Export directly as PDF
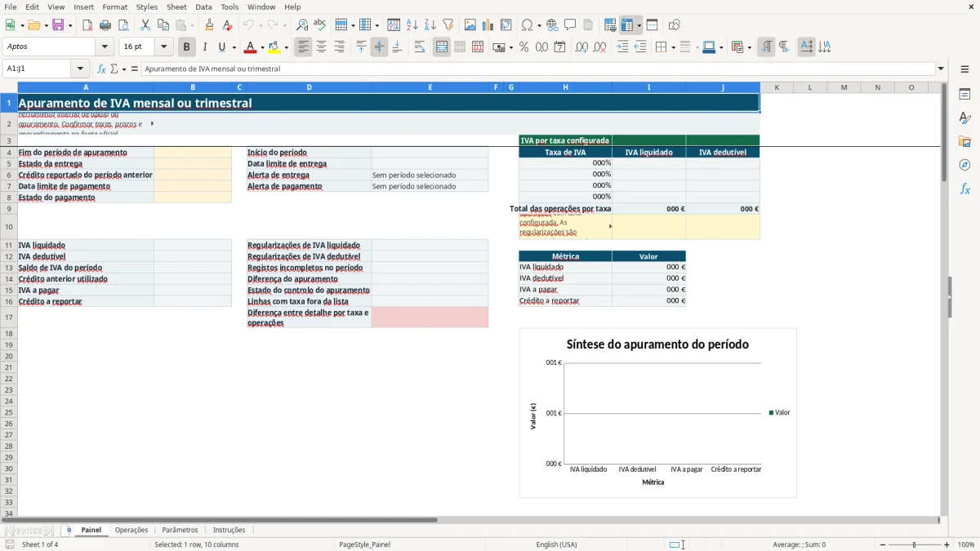Image resolution: width=980 pixels, height=551 pixels. 87,25
